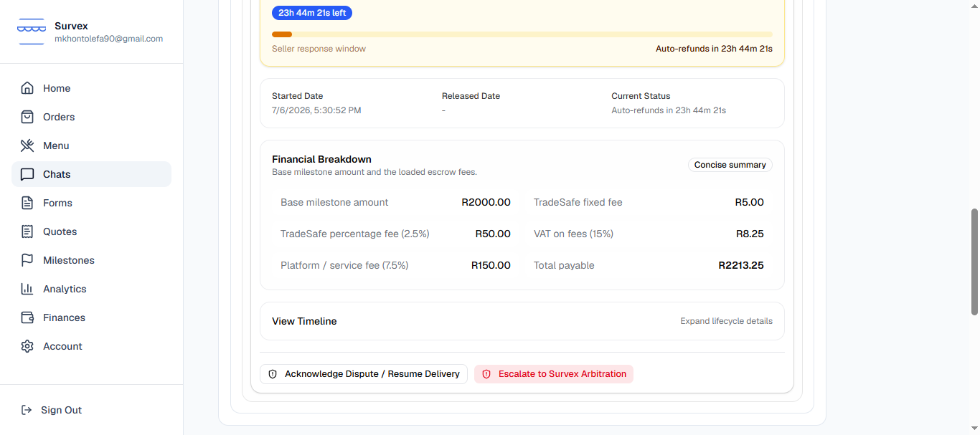Open Account settings label
This screenshot has width=980, height=435.
(62, 346)
